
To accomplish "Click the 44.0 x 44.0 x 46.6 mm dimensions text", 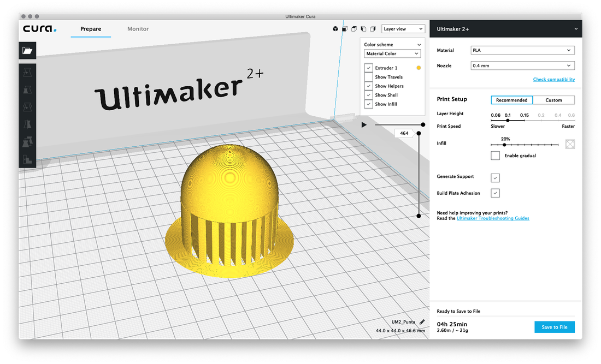I will 400,330.
